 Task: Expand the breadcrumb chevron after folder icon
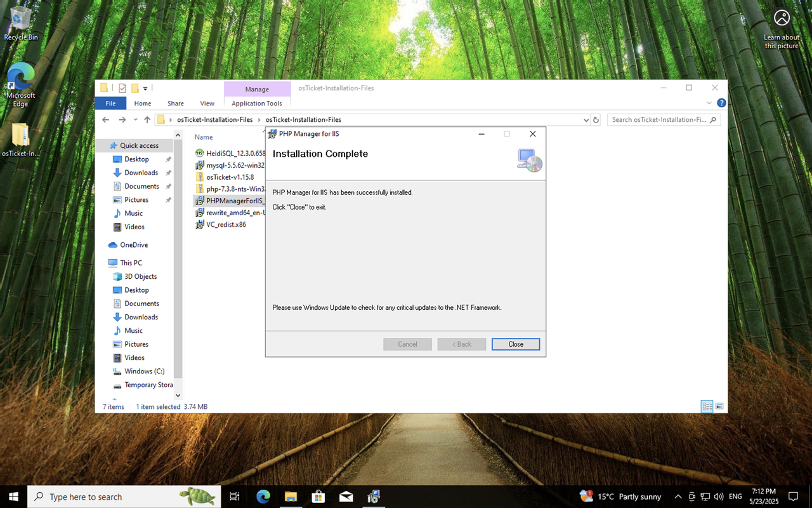(170, 119)
